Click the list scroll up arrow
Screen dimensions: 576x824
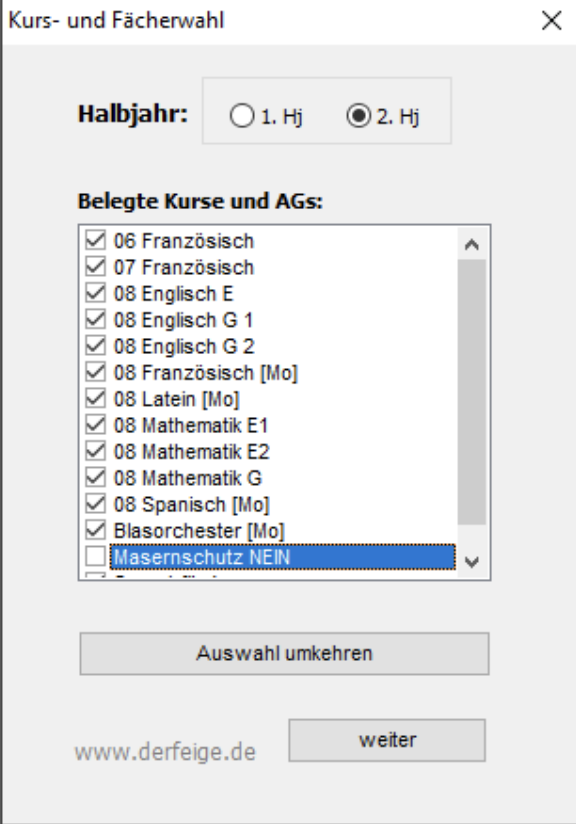click(x=472, y=244)
